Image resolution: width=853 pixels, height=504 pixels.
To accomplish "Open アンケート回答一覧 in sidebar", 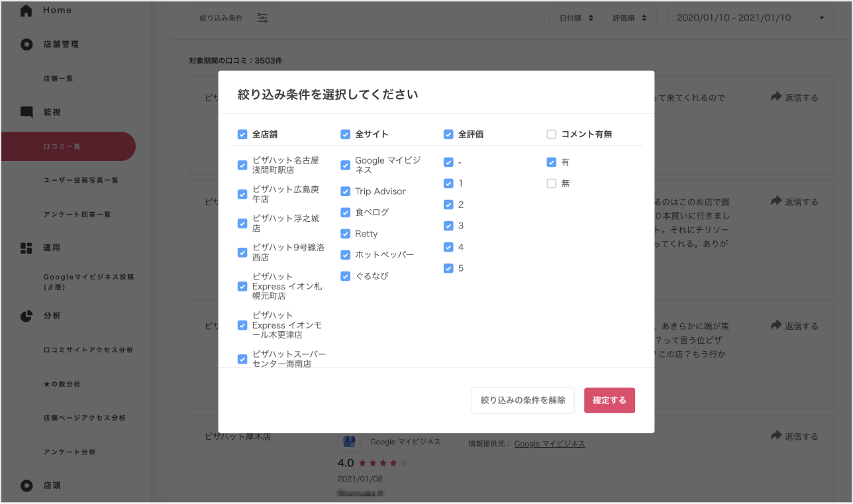I will click(x=77, y=215).
